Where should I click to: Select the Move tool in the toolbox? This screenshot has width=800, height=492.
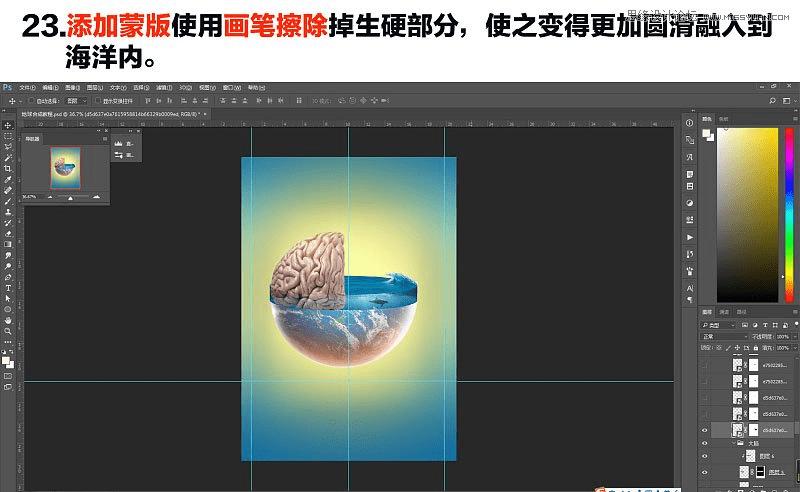click(8, 125)
